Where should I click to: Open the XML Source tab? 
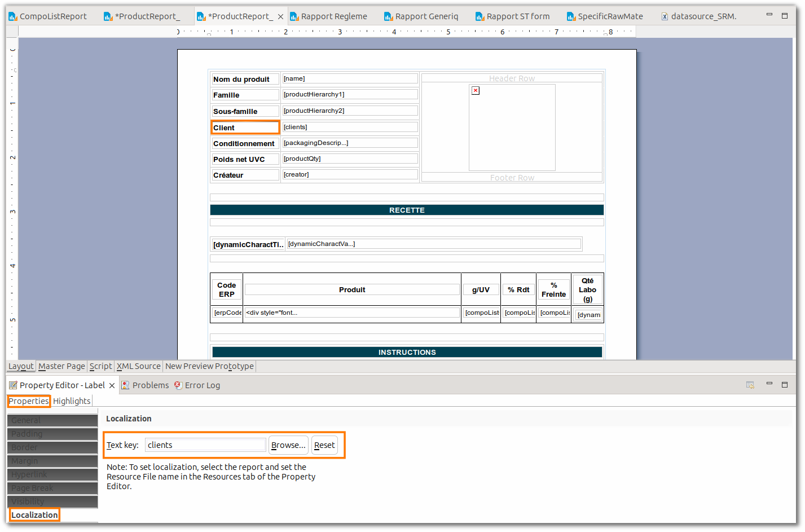(139, 366)
